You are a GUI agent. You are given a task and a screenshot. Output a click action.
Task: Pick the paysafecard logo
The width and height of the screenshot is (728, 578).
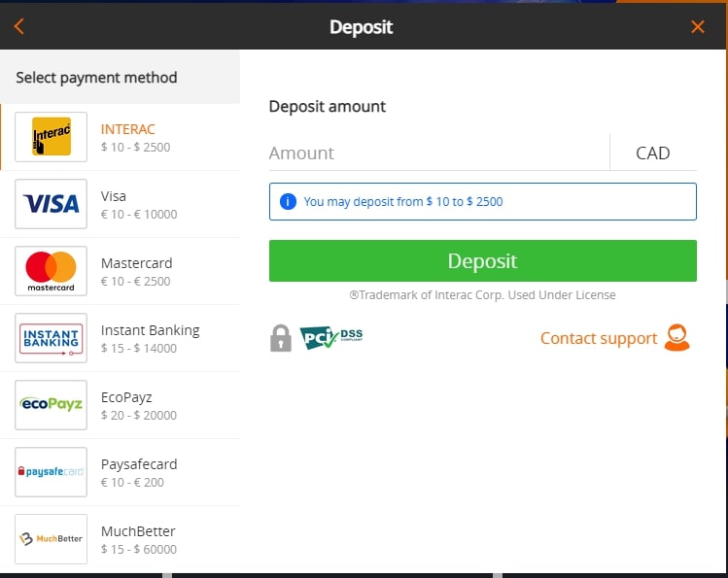click(x=52, y=472)
